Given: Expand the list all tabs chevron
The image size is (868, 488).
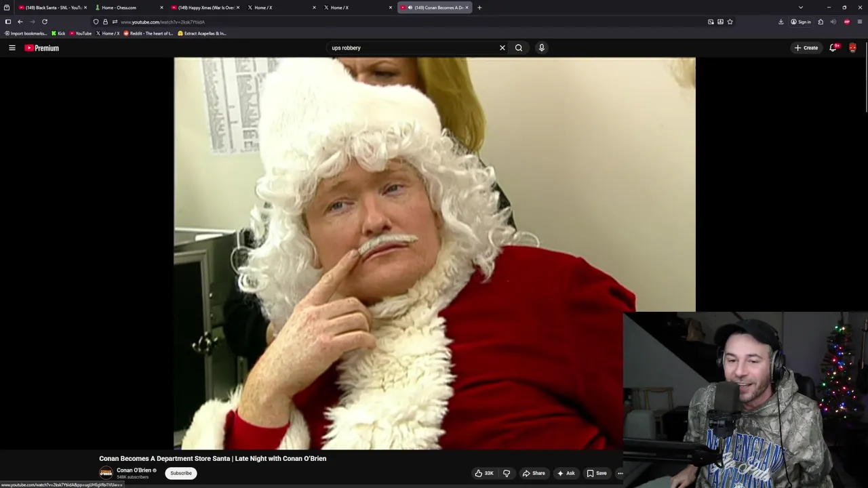Looking at the screenshot, I should pos(801,7).
